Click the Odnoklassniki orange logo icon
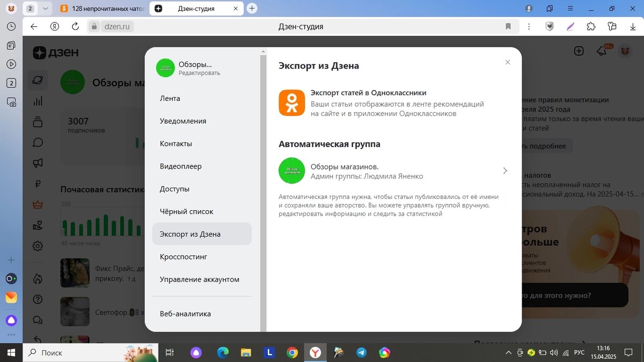Image resolution: width=644 pixels, height=362 pixels. coord(291,103)
